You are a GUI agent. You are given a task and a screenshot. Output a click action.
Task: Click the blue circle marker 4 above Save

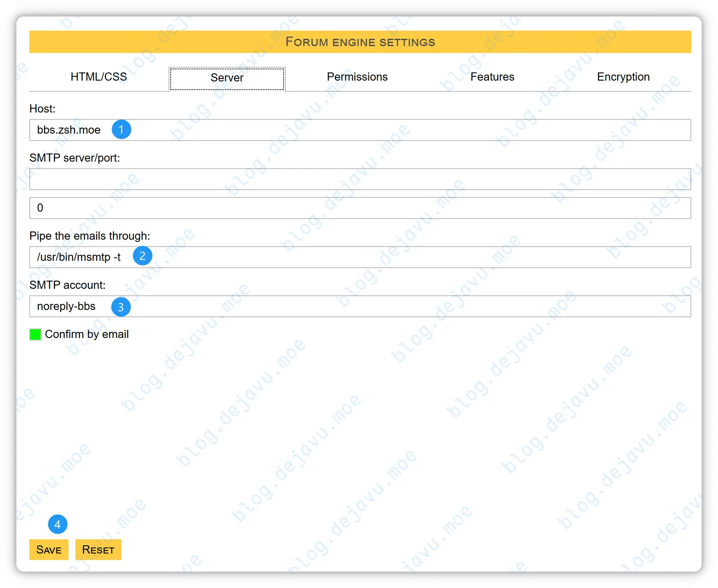[x=57, y=524]
